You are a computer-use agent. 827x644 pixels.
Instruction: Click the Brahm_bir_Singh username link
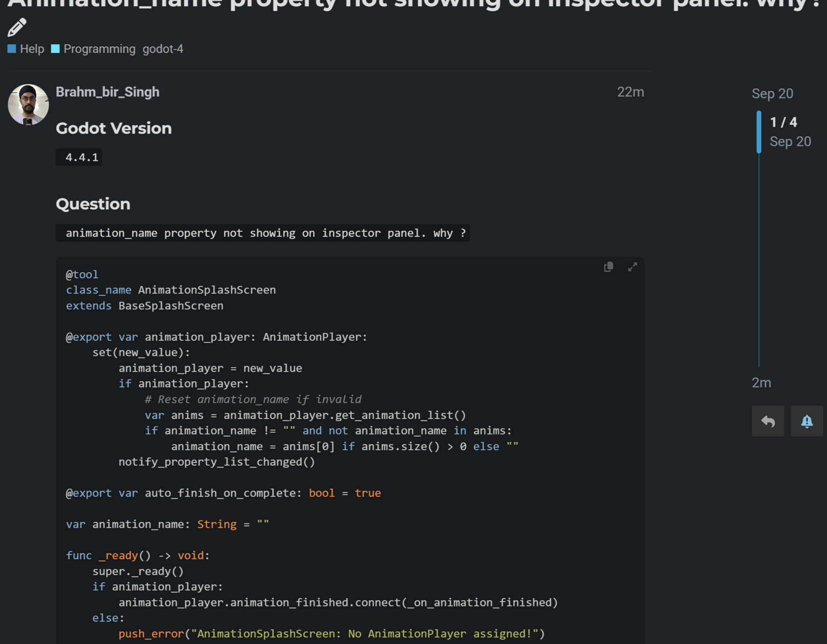(x=107, y=92)
